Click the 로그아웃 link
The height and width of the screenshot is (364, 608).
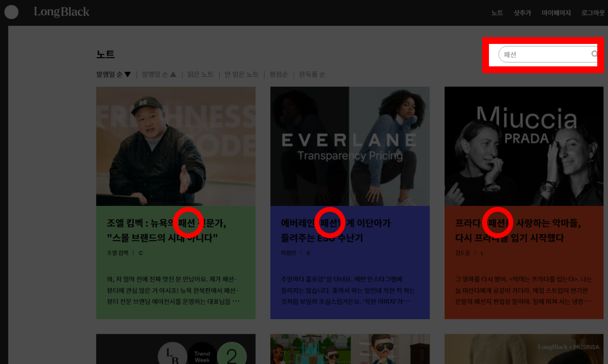point(592,13)
